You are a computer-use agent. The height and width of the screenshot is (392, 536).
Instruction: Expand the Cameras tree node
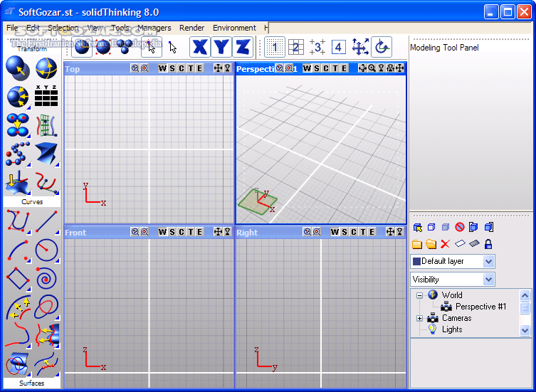pyautogui.click(x=420, y=318)
